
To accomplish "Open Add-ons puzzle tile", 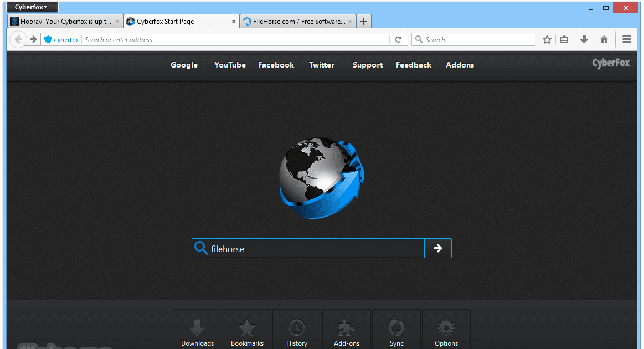I will pos(347,330).
